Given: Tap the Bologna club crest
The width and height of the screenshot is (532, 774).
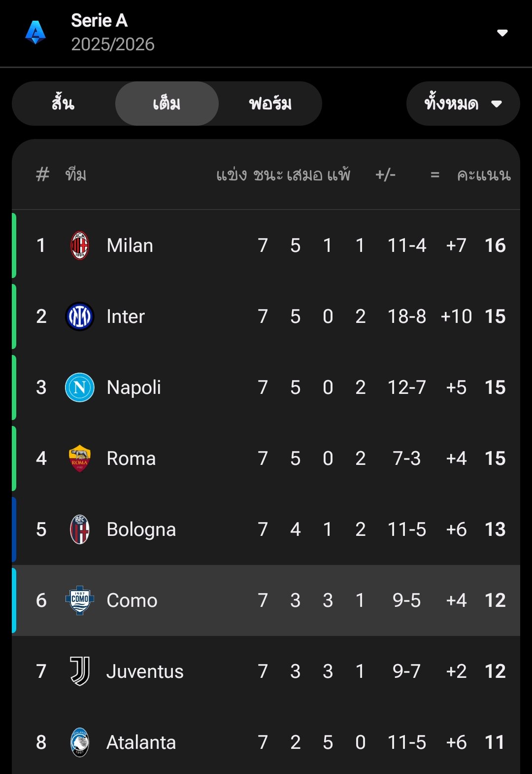Looking at the screenshot, I should click(80, 529).
